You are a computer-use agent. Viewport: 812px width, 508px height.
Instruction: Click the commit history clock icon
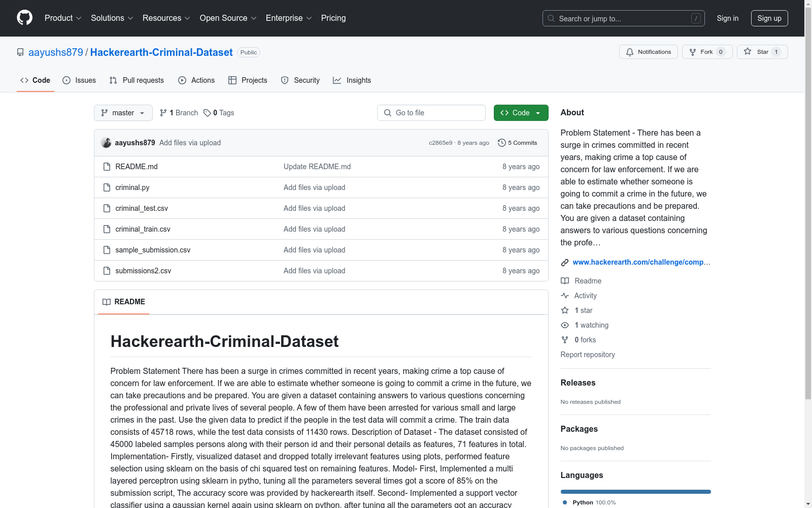coord(502,143)
